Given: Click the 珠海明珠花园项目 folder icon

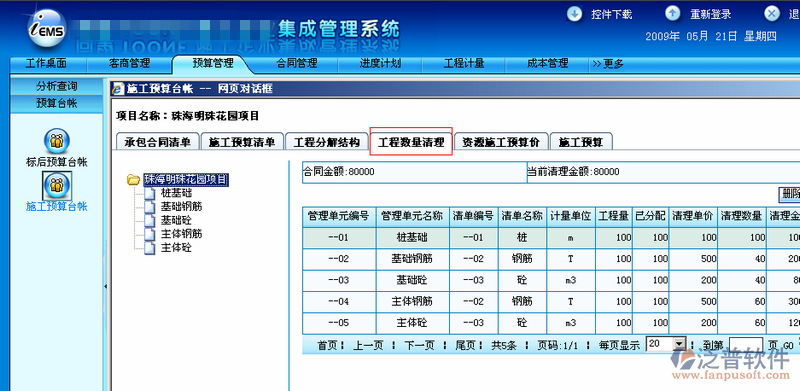Looking at the screenshot, I should pos(134,179).
